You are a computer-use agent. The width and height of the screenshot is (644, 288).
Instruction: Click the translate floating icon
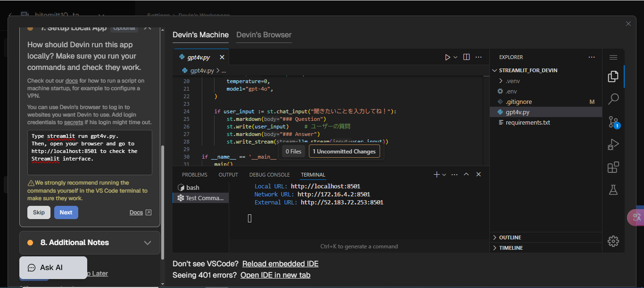636,217
